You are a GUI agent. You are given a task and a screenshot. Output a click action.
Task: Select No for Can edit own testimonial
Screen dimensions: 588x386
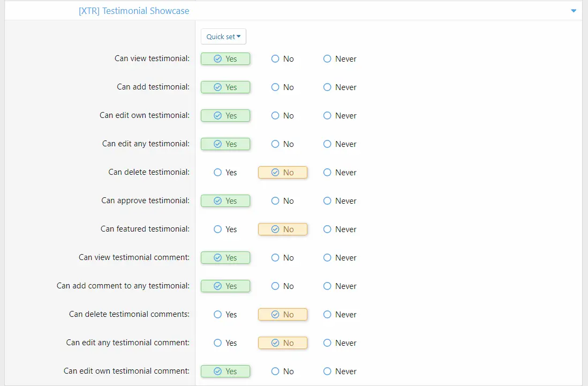tap(282, 116)
